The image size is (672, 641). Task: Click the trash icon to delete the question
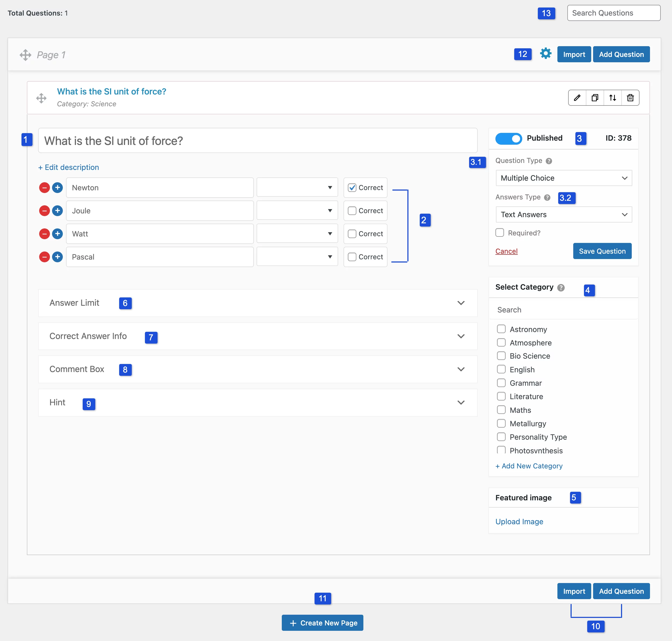pyautogui.click(x=630, y=98)
